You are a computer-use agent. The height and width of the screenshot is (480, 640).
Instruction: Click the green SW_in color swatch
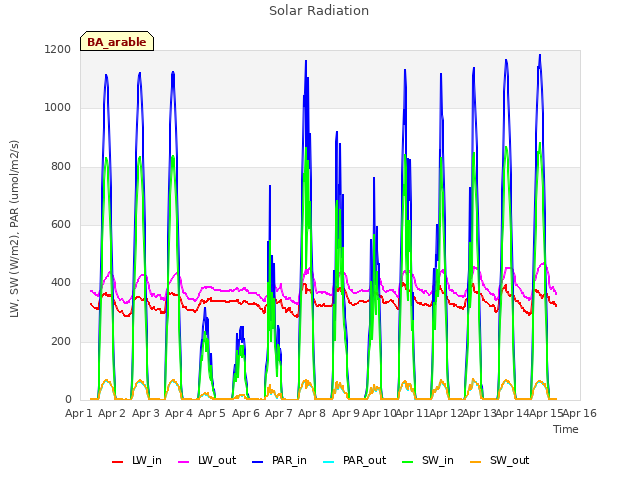coord(408,462)
